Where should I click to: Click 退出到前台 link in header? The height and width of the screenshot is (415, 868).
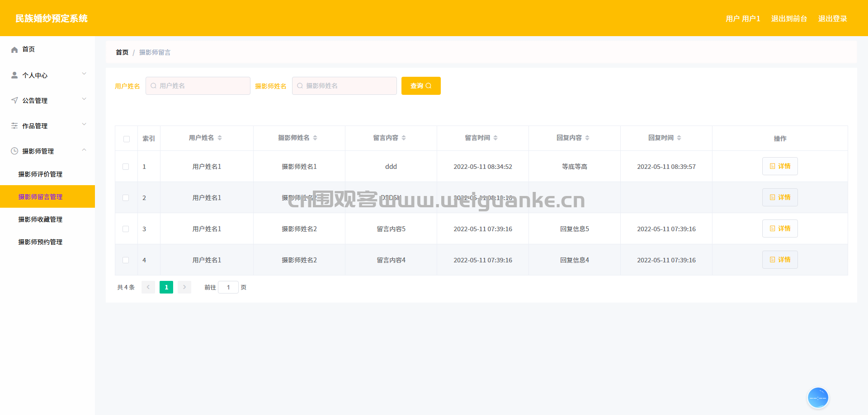click(789, 19)
